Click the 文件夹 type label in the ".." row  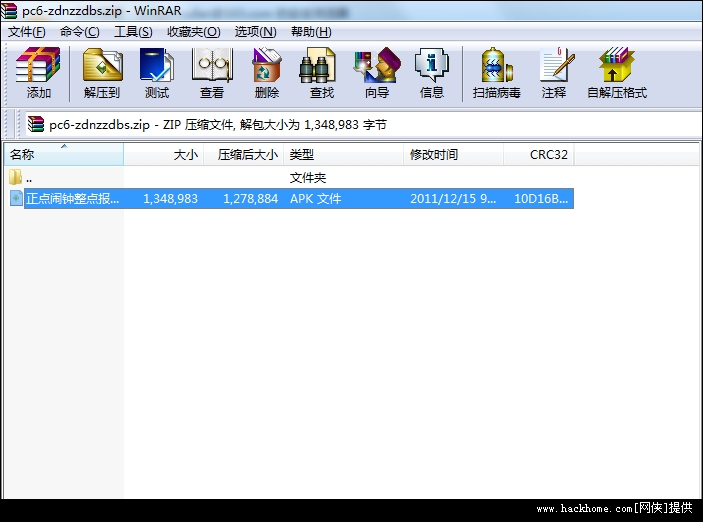point(308,178)
